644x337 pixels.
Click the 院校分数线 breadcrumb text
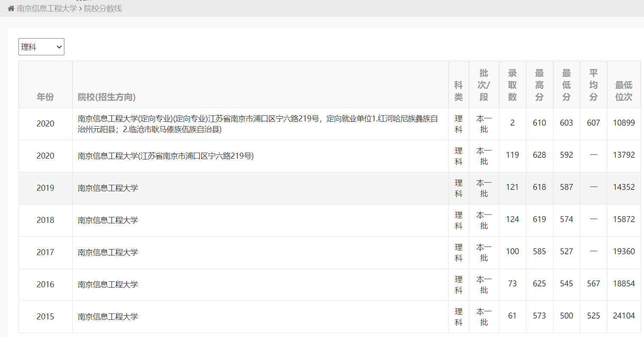103,8
